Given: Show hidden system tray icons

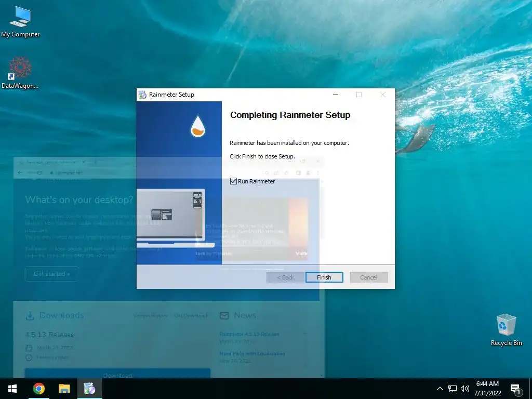Looking at the screenshot, I should tap(440, 389).
